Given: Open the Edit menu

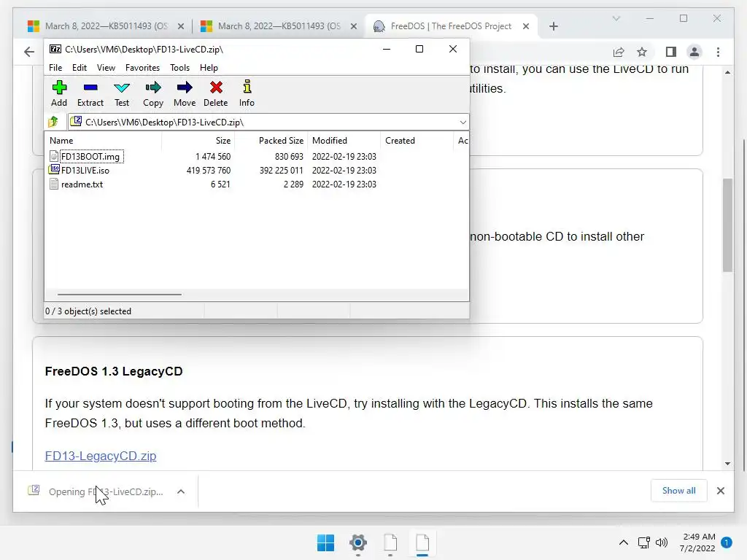Looking at the screenshot, I should click(x=79, y=68).
